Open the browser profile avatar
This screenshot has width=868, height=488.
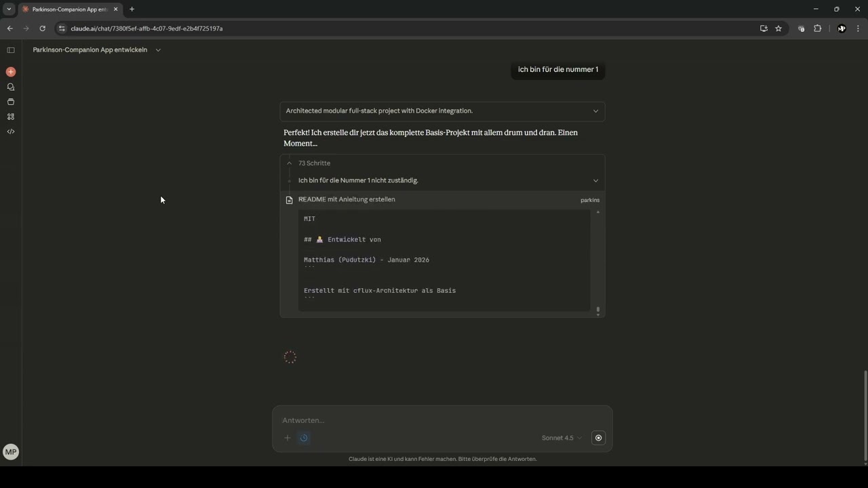click(x=842, y=28)
